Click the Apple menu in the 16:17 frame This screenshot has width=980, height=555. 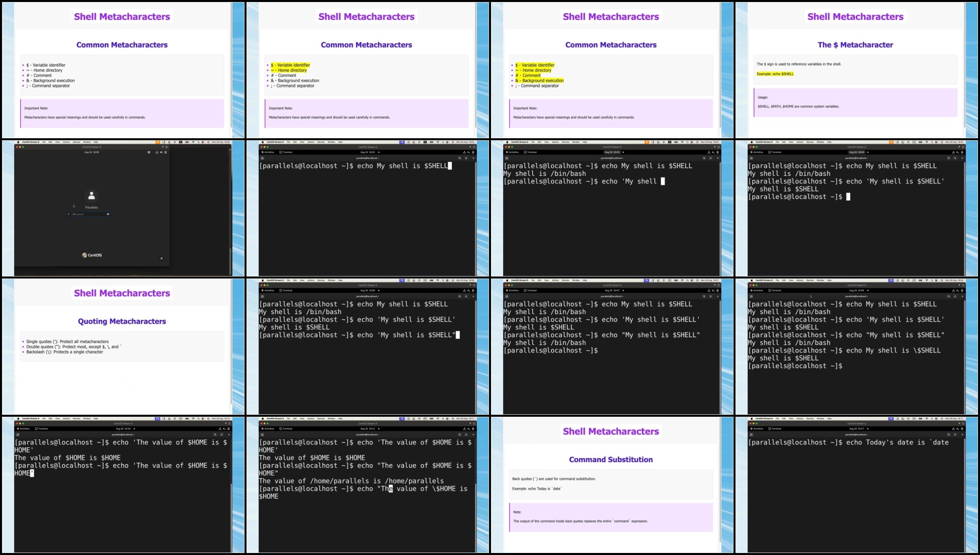[x=752, y=419]
